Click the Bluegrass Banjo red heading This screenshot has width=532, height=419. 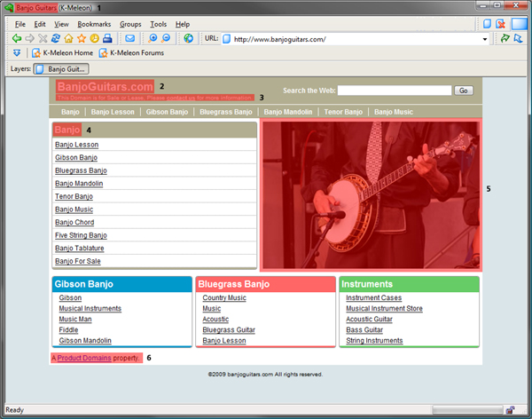pyautogui.click(x=234, y=284)
